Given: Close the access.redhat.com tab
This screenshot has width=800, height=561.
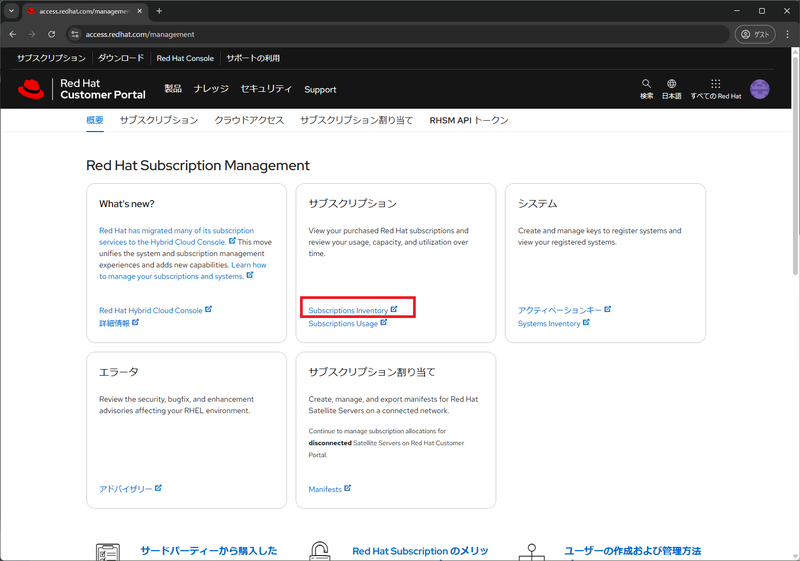Looking at the screenshot, I should point(140,11).
